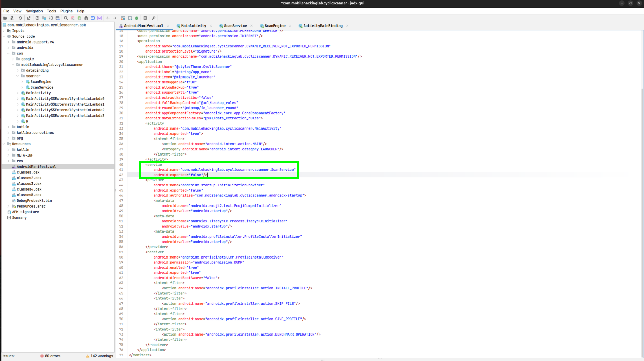This screenshot has height=361, width=644.
Task: Open the Navigation menu
Action: (34, 11)
